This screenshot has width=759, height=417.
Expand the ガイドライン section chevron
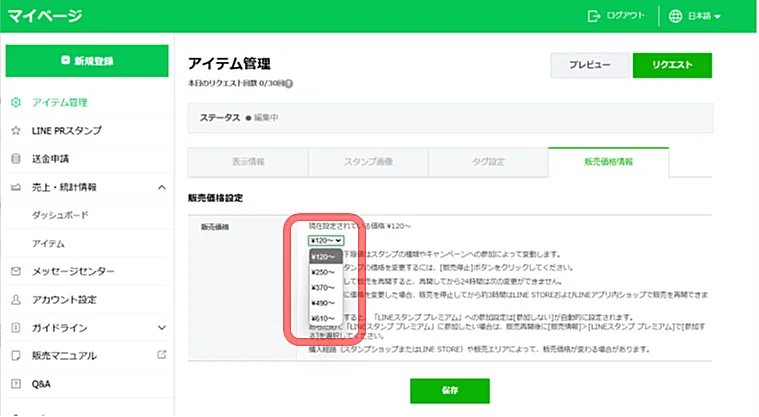point(162,328)
